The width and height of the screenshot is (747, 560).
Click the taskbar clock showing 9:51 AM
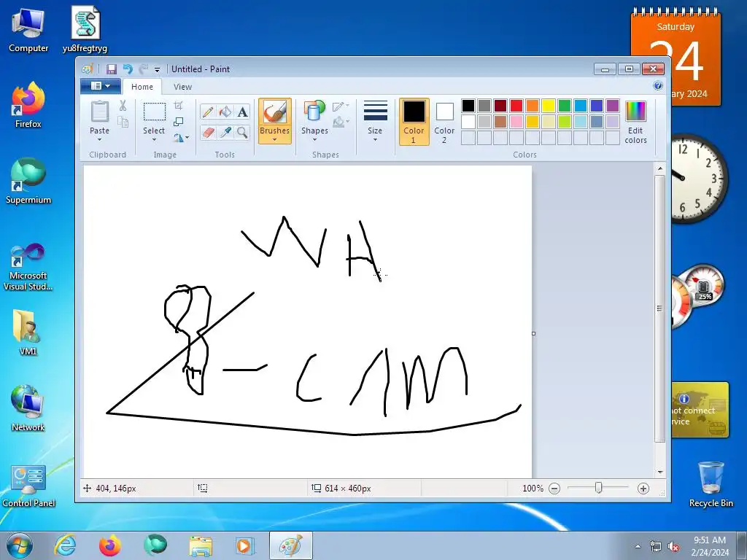pos(710,545)
